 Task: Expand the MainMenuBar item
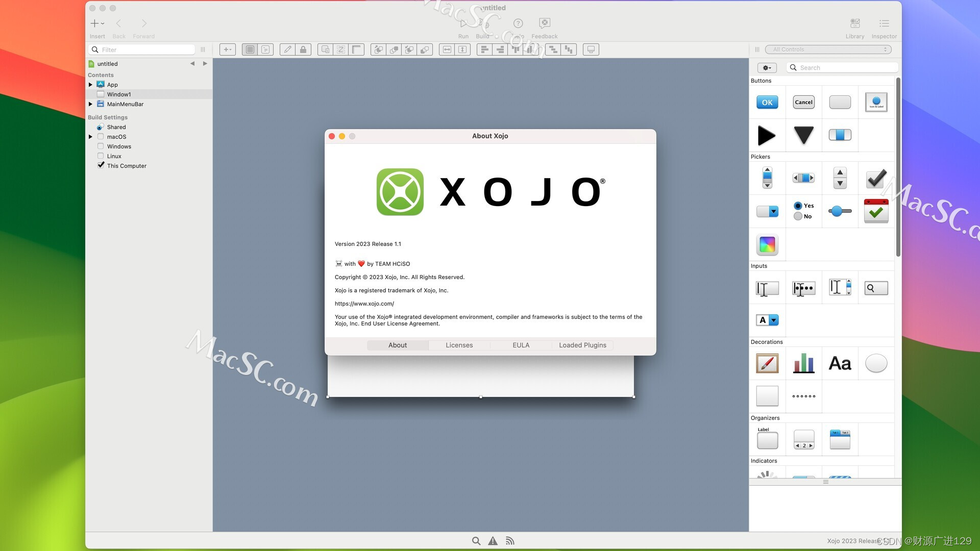[x=90, y=104]
